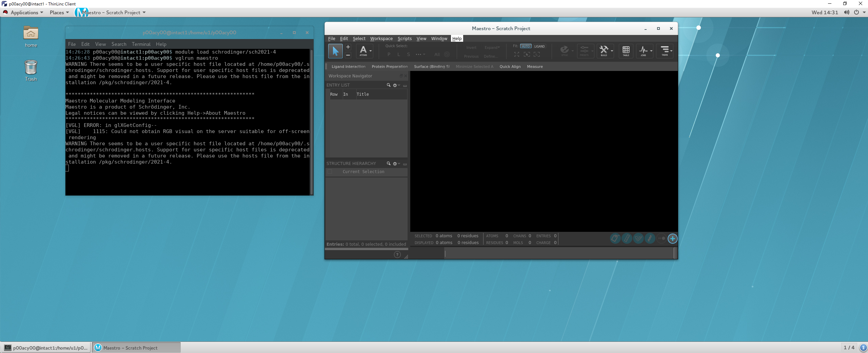Undock the Workspace Navigator panel
Viewport: 868px width, 353px height.
pyautogui.click(x=401, y=76)
